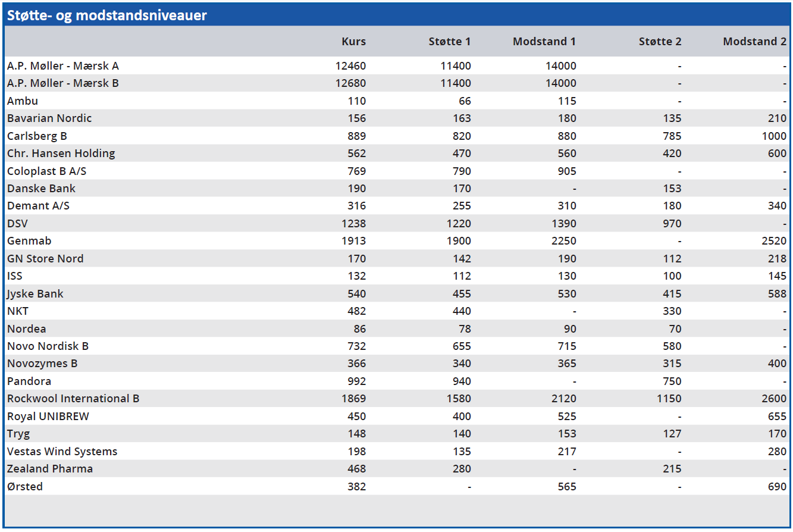Select the Zealand Pharma row label
Screen dimensions: 793x532
point(50,469)
